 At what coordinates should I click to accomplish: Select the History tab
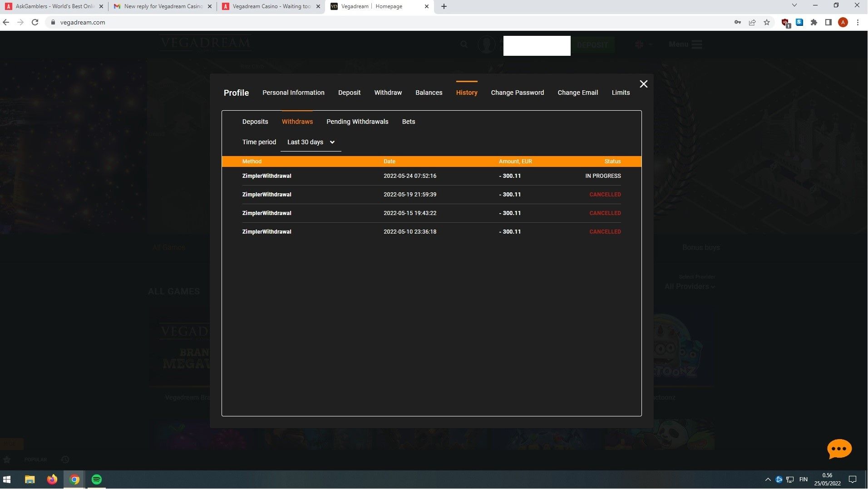467,93
